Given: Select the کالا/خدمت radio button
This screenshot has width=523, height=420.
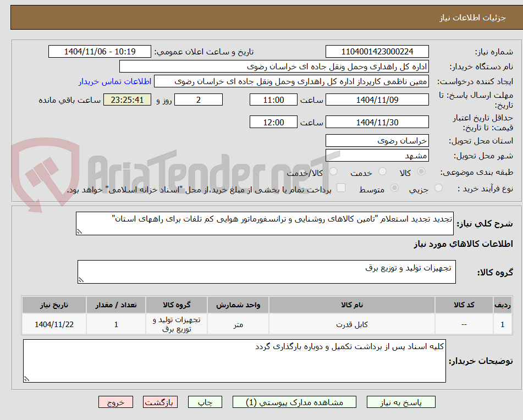Looking at the screenshot, I should (x=333, y=172).
